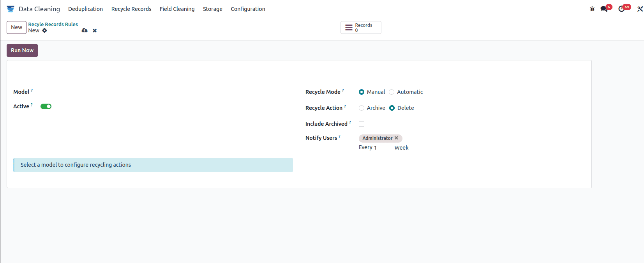Viewport: 644px width, 263px height.
Task: Open the activities clock icon
Action: [x=621, y=9]
